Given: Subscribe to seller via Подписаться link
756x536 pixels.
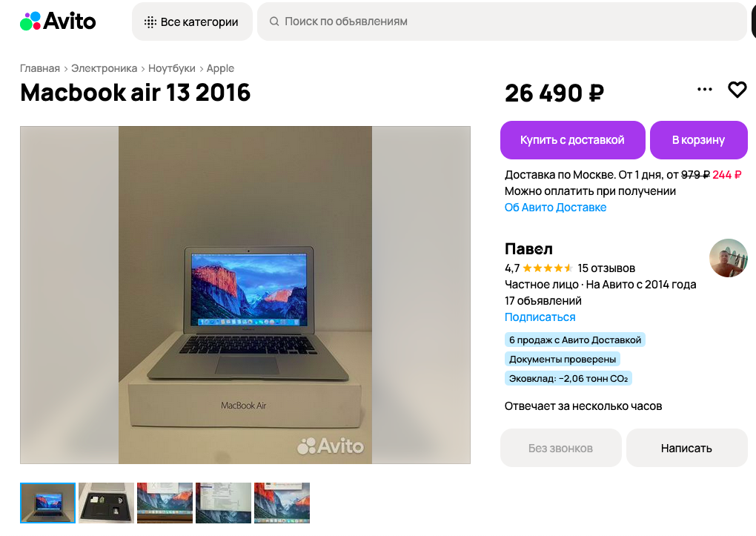Looking at the screenshot, I should pos(540,317).
